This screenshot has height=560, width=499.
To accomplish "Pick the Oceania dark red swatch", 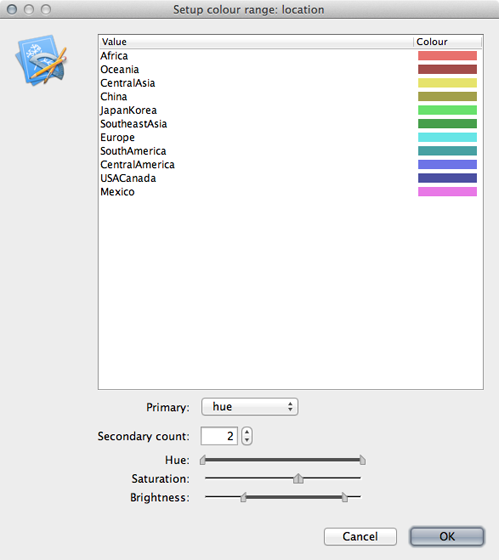I will tap(447, 69).
